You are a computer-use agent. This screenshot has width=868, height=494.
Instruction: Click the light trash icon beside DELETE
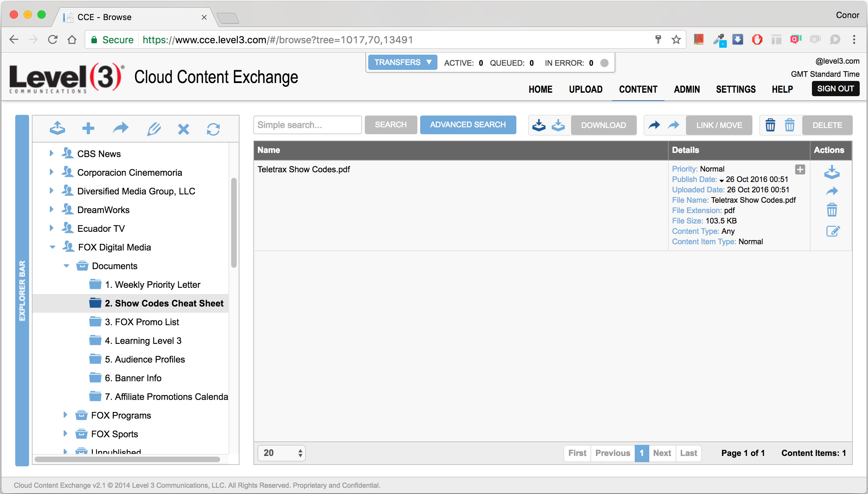pos(789,125)
